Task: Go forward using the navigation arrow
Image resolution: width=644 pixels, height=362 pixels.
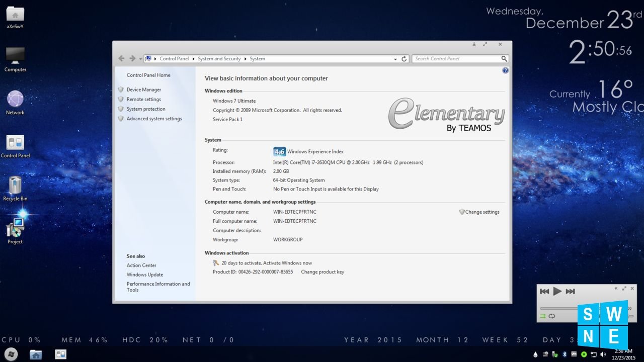Action: point(132,59)
